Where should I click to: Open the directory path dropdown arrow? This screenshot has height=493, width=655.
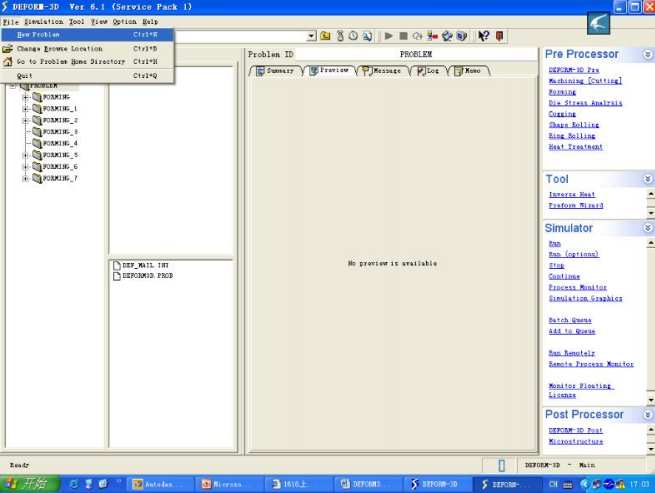pos(311,36)
